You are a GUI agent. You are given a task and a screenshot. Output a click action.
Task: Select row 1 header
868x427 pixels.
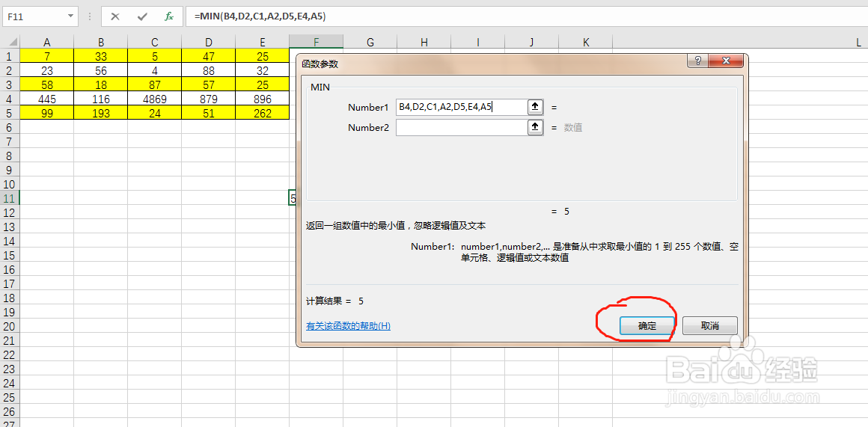point(8,56)
